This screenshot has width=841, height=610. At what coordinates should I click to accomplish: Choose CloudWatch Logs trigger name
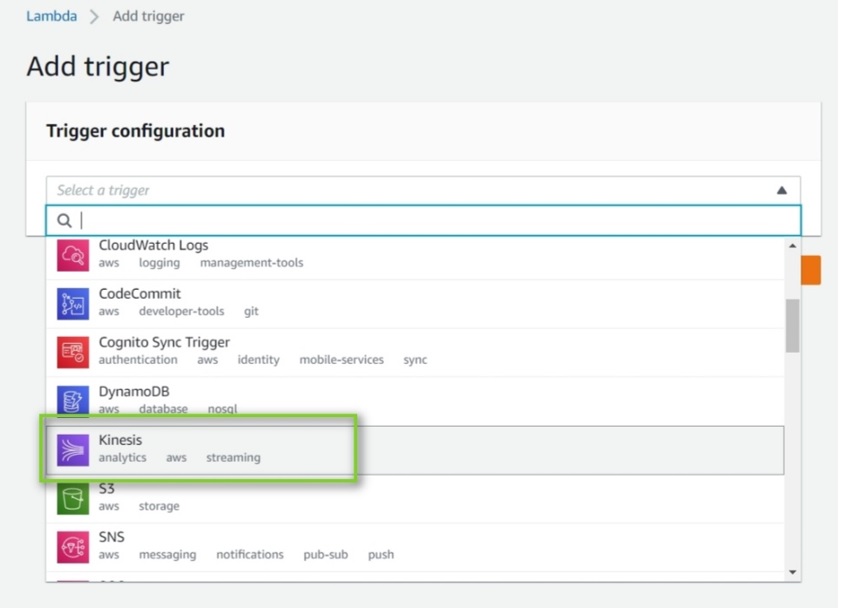point(153,245)
